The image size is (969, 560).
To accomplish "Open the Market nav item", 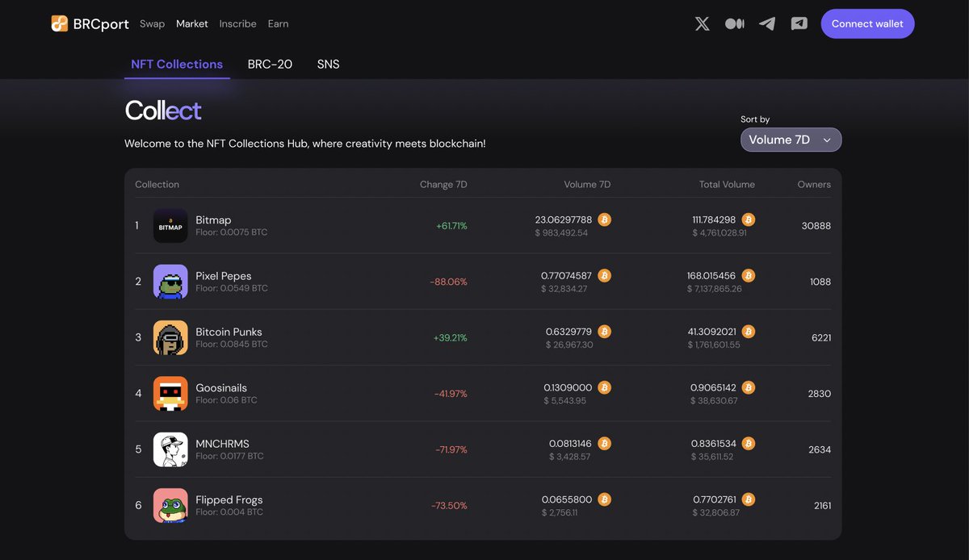I will pos(192,23).
